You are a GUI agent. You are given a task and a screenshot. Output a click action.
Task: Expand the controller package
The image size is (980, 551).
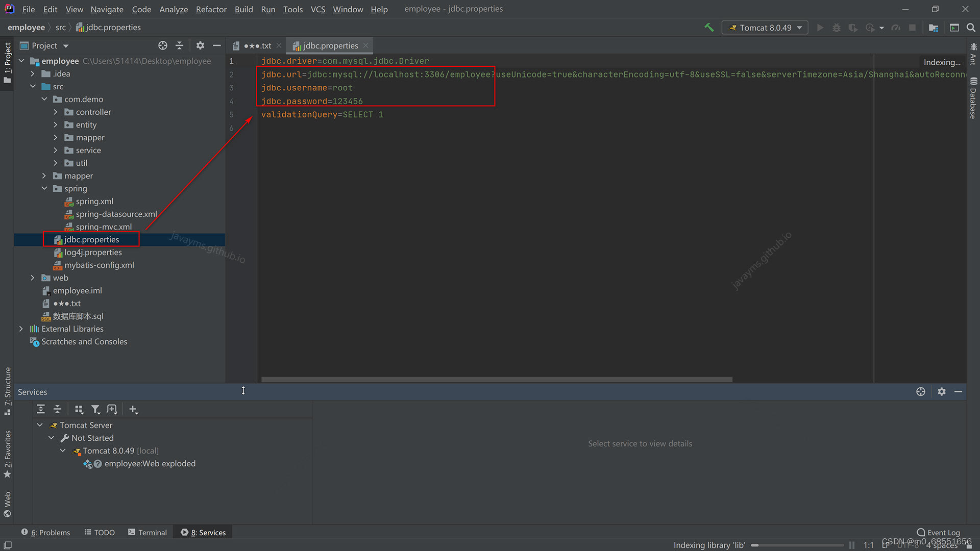click(56, 112)
